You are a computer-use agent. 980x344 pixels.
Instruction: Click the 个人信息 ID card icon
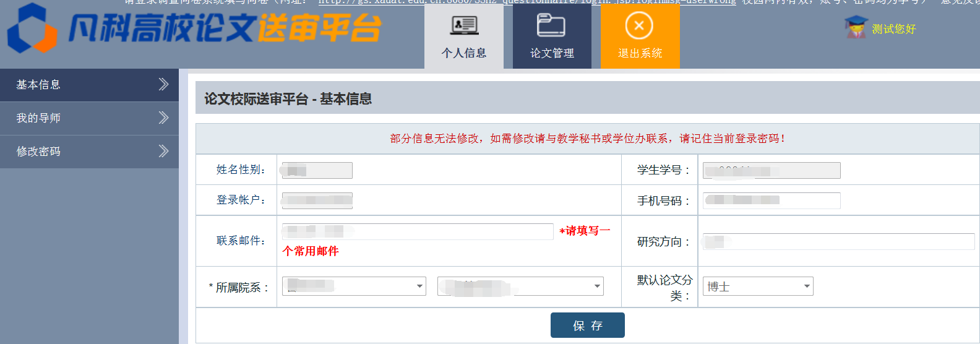tap(464, 25)
